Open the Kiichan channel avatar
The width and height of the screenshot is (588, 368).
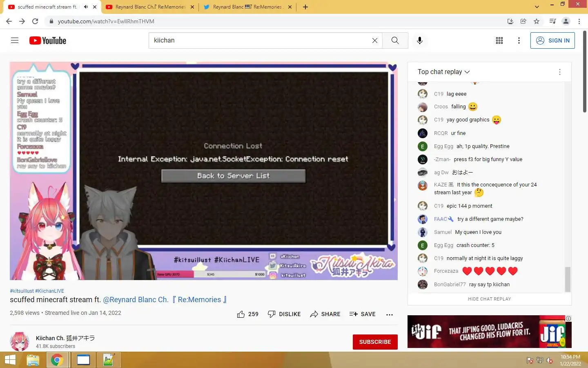point(20,341)
